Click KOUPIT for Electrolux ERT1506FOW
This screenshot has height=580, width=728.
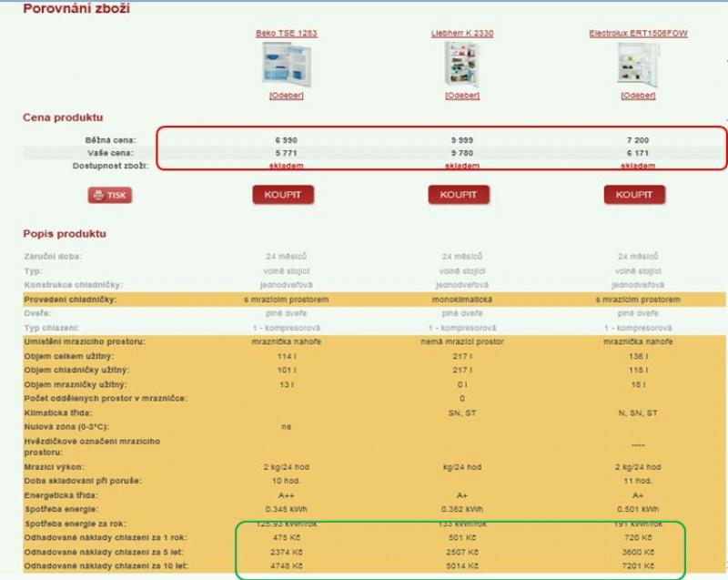coord(634,195)
